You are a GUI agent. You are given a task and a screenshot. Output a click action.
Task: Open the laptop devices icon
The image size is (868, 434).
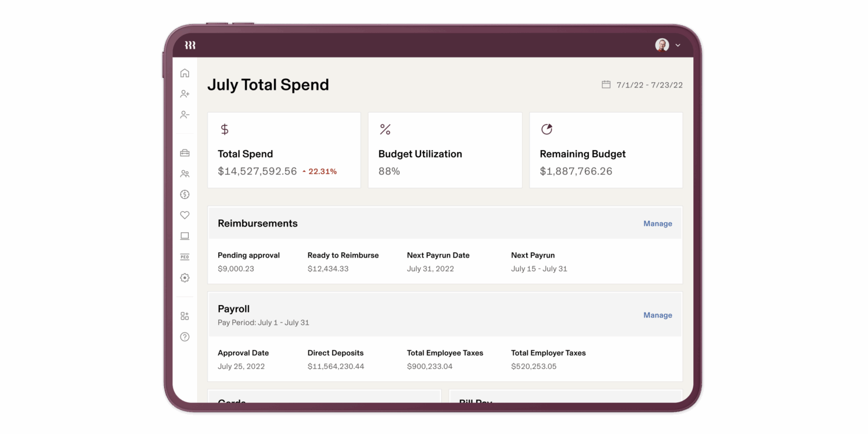click(x=185, y=236)
